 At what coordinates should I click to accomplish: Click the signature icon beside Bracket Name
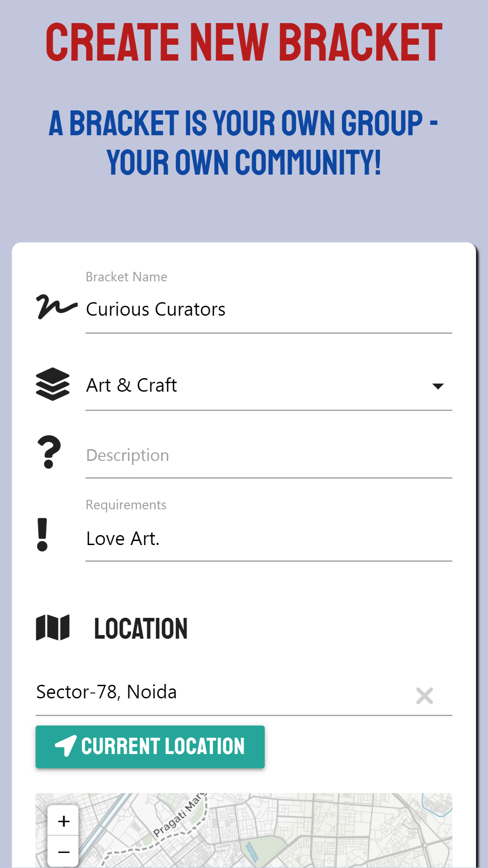[57, 307]
